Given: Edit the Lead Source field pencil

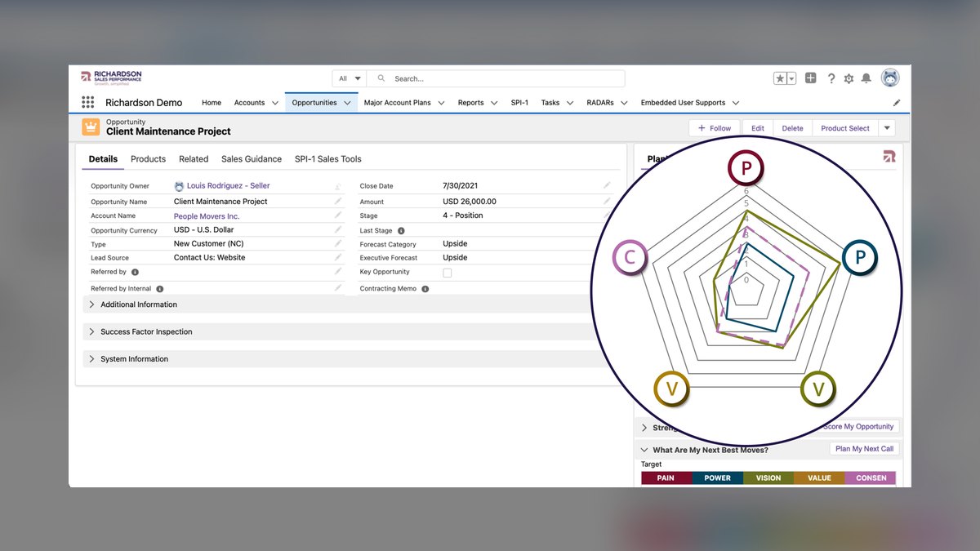Looking at the screenshot, I should coord(338,257).
